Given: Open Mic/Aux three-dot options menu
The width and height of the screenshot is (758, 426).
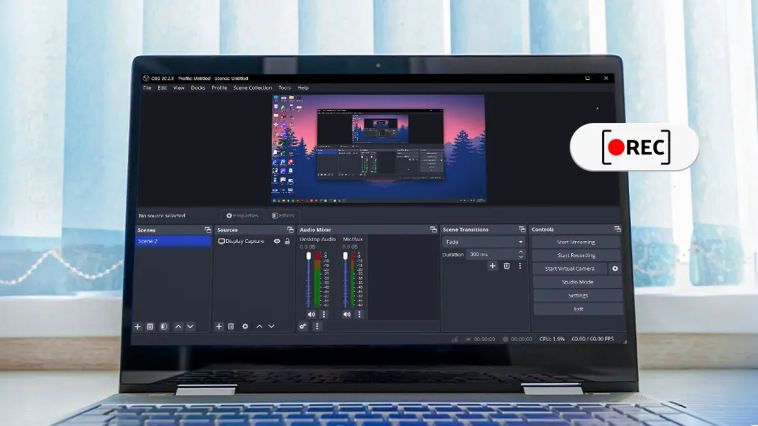Looking at the screenshot, I should (359, 314).
